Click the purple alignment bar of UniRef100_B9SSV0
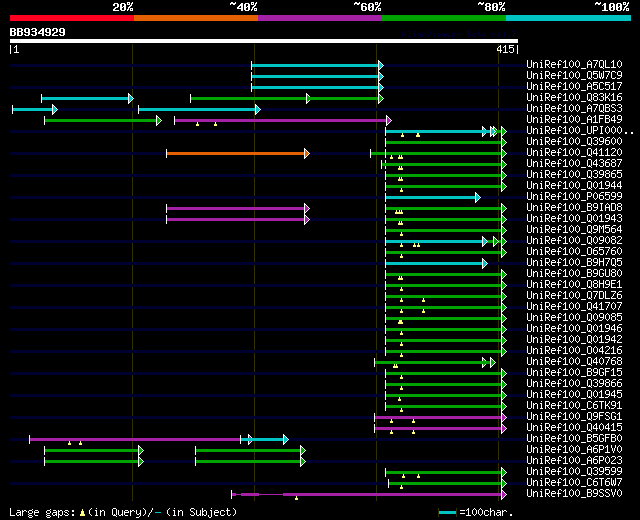640x520 pixels. (369, 494)
